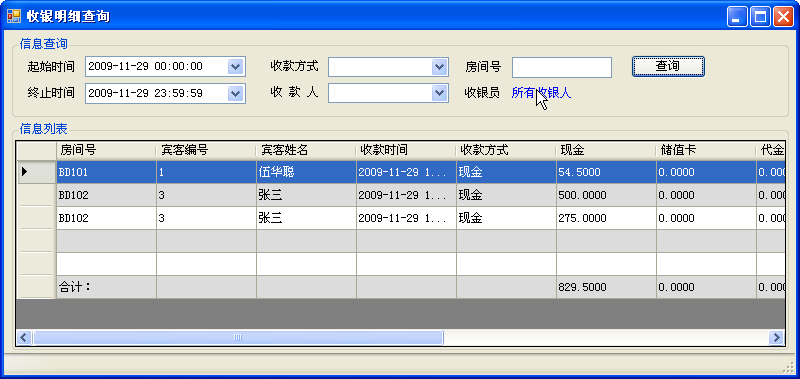Expand the 收款方式 combo box
The height and width of the screenshot is (379, 800).
click(x=439, y=66)
